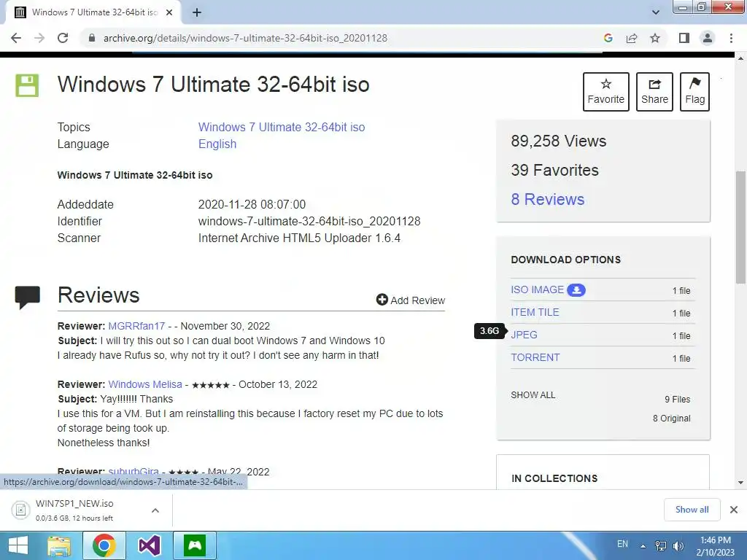747x560 pixels.
Task: Click the EN language indicator
Action: [x=622, y=544]
